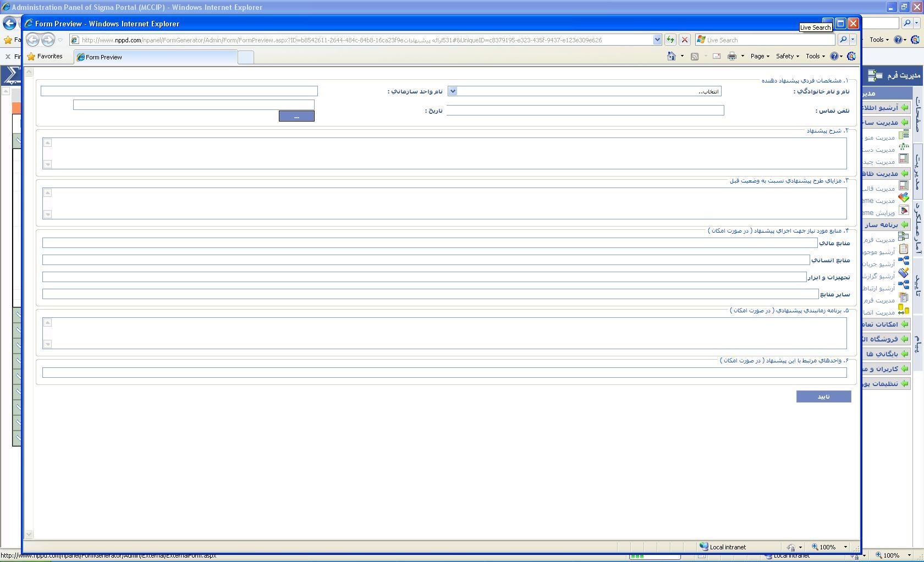Click the تاریخ date input field
Viewport: 924px width, 562px height.
click(194, 104)
